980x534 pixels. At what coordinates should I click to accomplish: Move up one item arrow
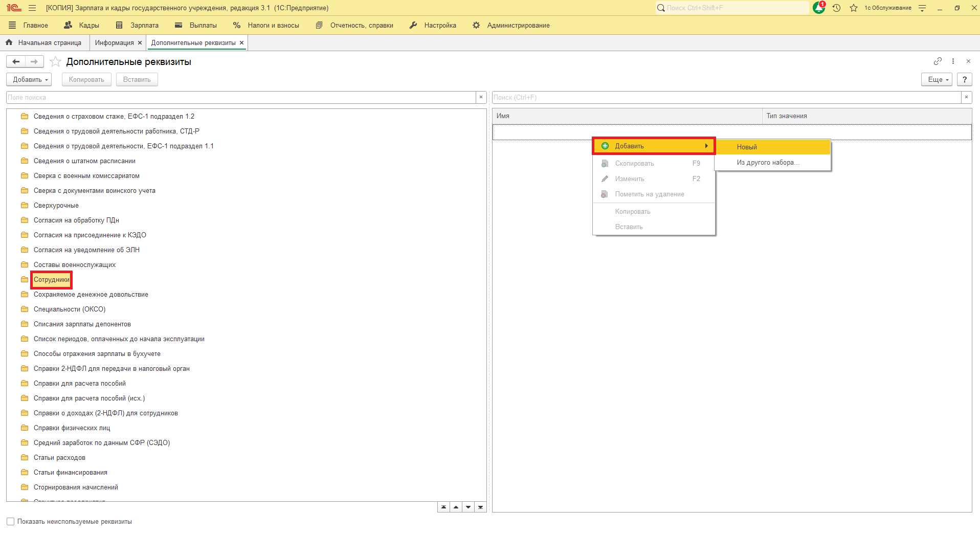click(456, 507)
